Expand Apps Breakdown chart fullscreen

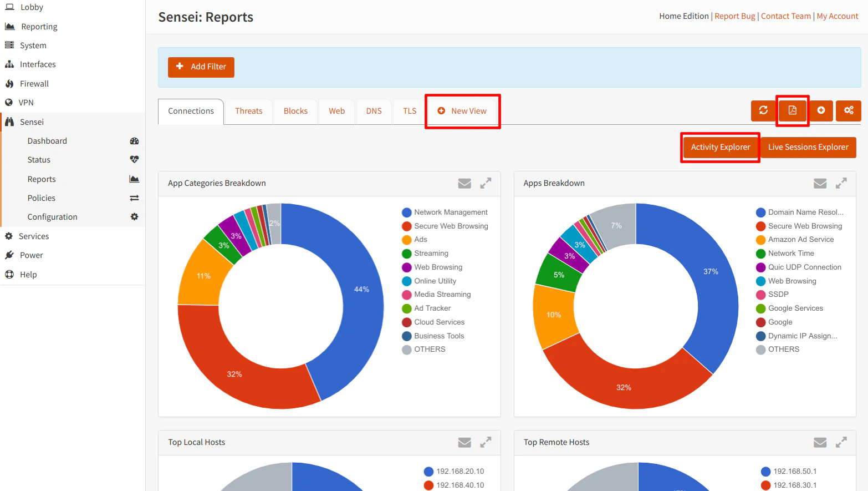pyautogui.click(x=841, y=183)
